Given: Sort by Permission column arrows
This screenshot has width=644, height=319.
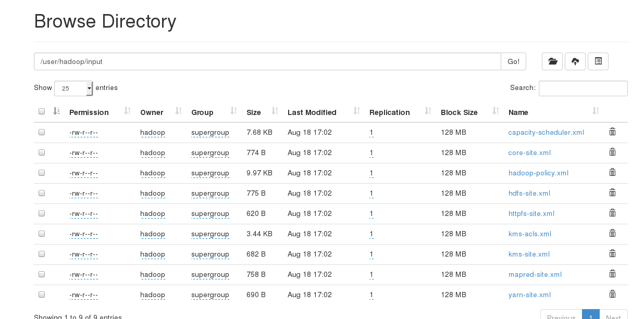Looking at the screenshot, I should point(127,111).
